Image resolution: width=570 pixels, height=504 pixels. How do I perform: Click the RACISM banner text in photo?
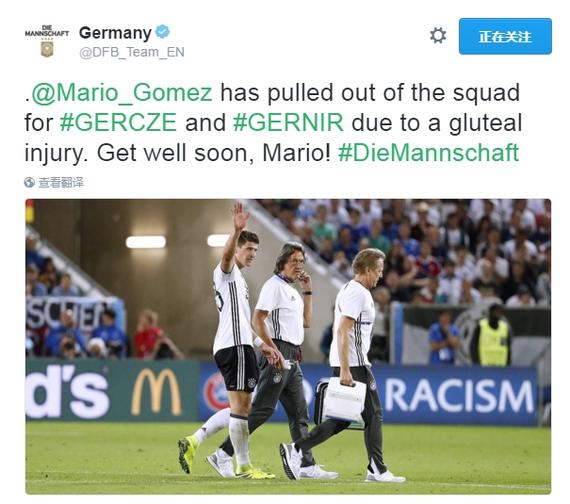(x=459, y=396)
